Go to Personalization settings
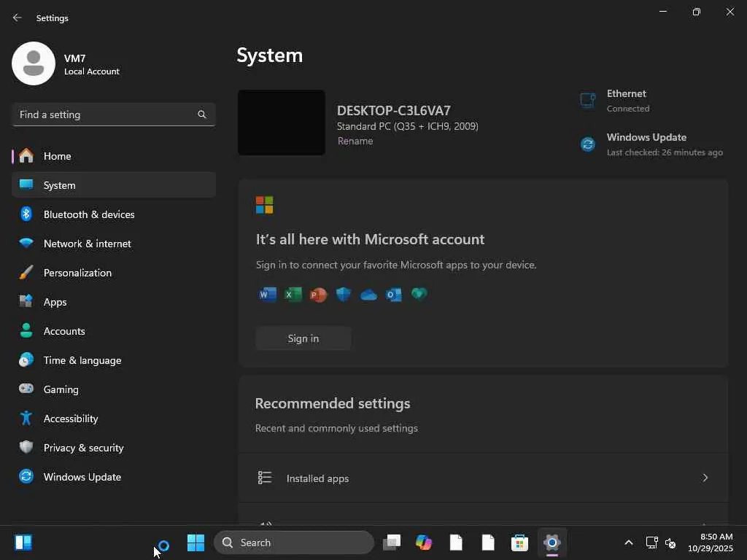The image size is (747, 560). tap(113, 273)
